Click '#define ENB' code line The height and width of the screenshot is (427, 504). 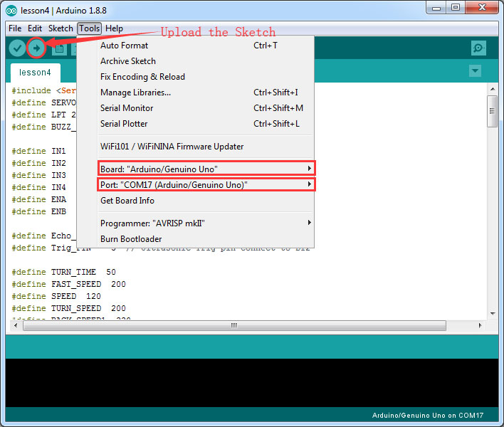pyautogui.click(x=39, y=212)
